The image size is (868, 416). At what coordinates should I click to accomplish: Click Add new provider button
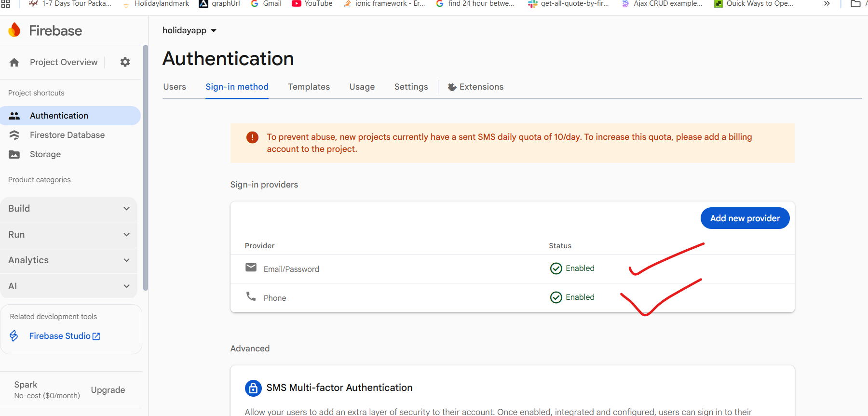coord(745,218)
